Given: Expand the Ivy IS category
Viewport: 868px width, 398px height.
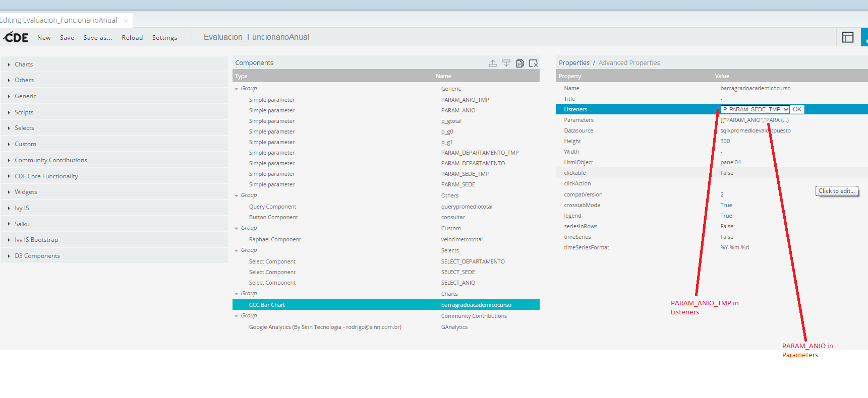Looking at the screenshot, I should [114, 208].
